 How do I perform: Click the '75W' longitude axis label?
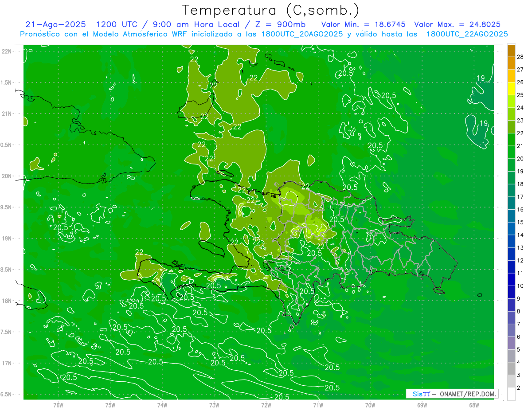[x=110, y=405]
